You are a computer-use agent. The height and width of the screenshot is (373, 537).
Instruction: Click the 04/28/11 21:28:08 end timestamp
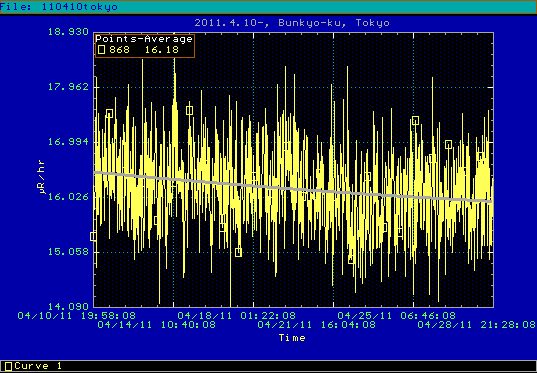[x=476, y=324]
